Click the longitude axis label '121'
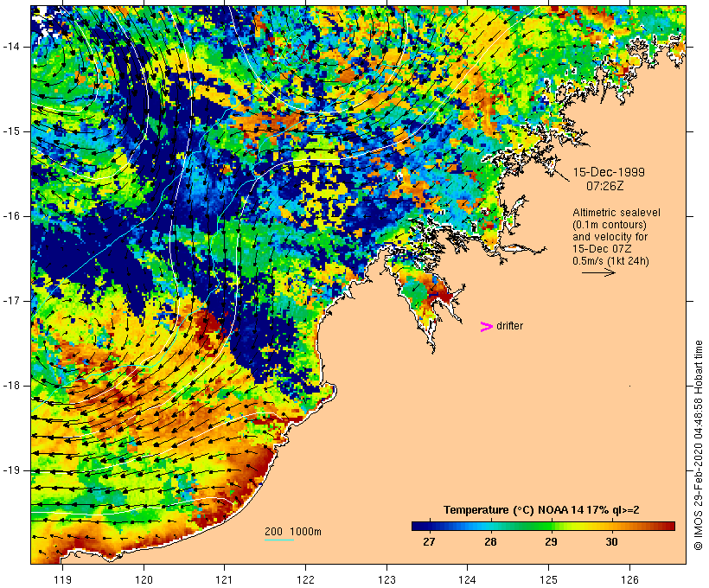The image size is (709, 588). 224,579
